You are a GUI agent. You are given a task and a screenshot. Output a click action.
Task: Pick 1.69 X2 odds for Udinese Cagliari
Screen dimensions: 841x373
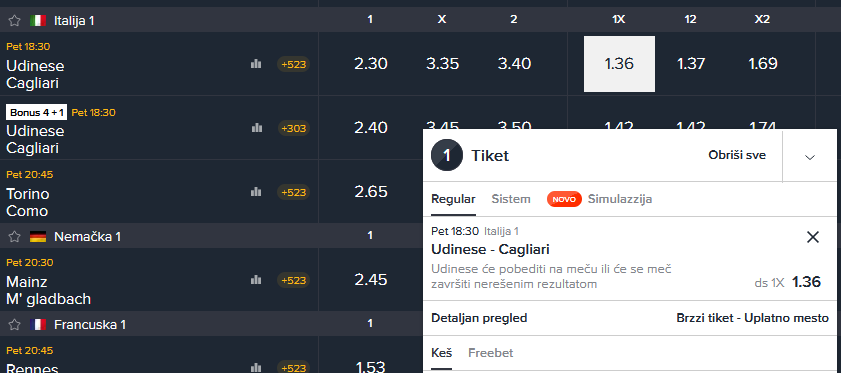pyautogui.click(x=763, y=64)
